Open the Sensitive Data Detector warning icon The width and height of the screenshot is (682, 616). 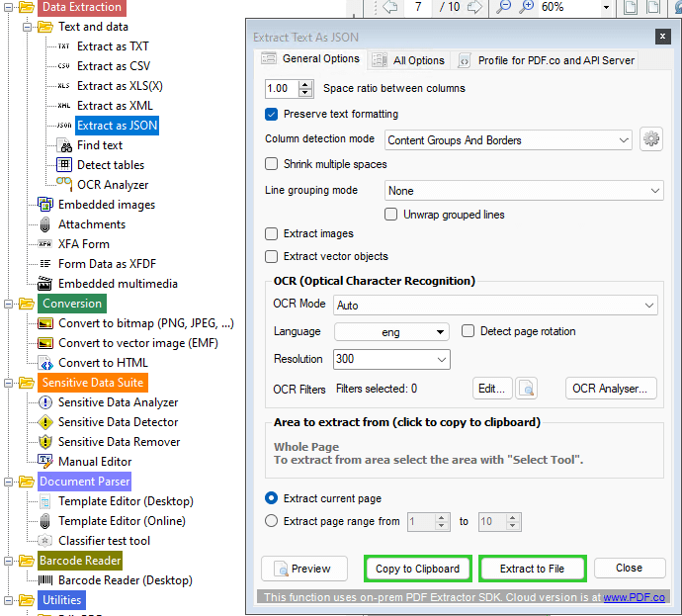tap(45, 422)
